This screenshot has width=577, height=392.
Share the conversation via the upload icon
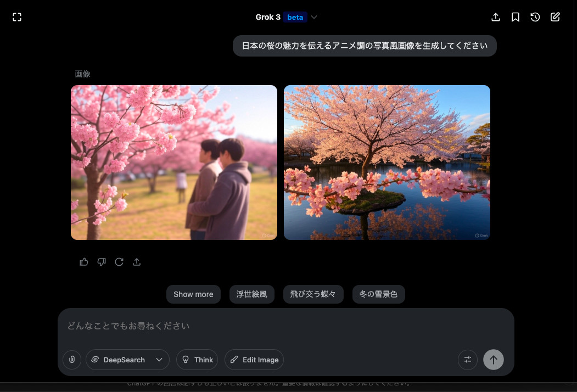click(496, 17)
